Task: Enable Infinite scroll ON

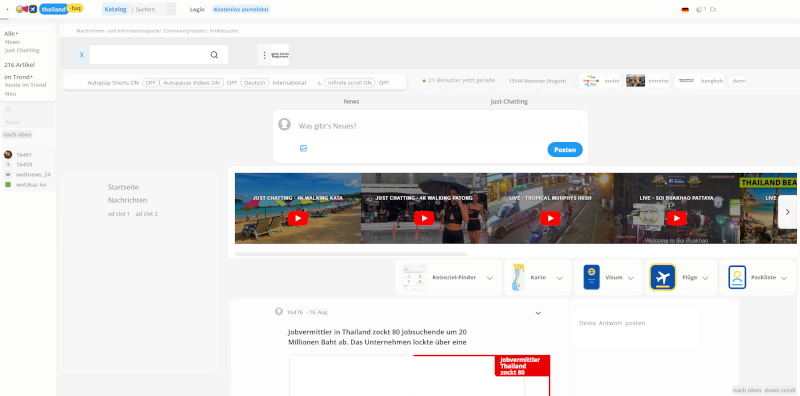Action: pos(350,83)
